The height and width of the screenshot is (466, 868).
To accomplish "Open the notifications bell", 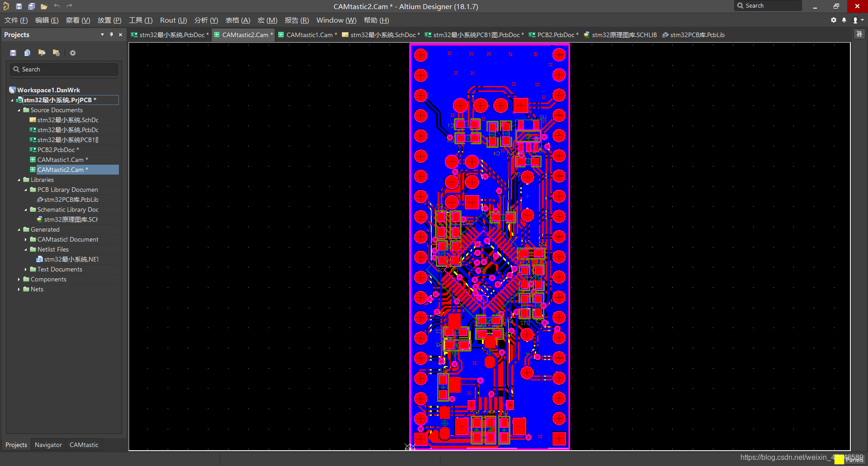I will [844, 20].
